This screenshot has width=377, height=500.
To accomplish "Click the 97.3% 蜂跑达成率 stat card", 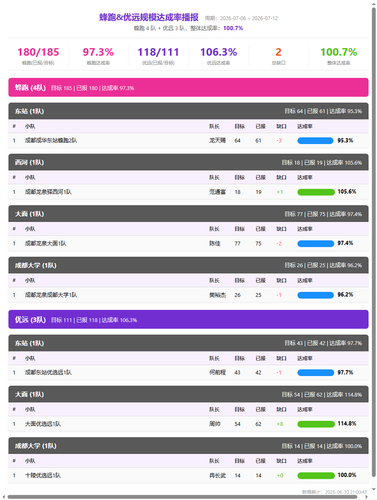I will [x=98, y=56].
